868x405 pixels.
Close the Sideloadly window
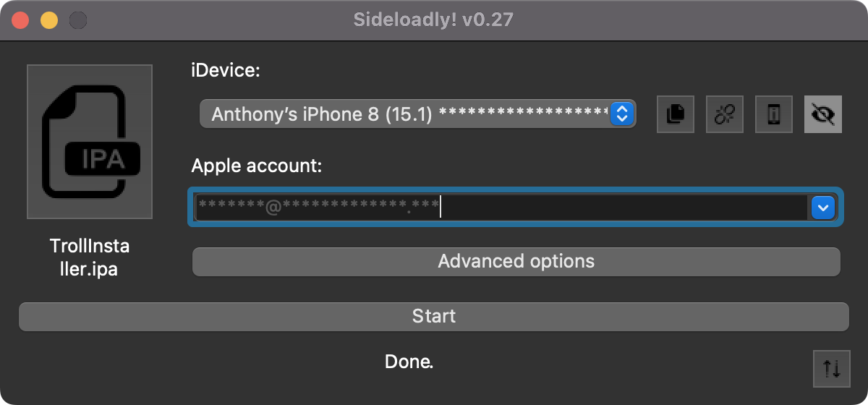pyautogui.click(x=20, y=20)
